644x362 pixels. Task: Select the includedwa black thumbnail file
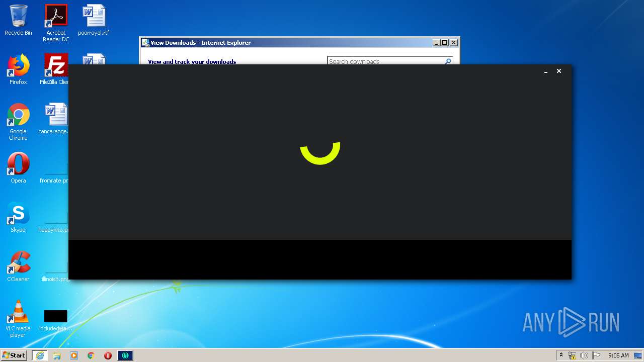click(x=55, y=320)
